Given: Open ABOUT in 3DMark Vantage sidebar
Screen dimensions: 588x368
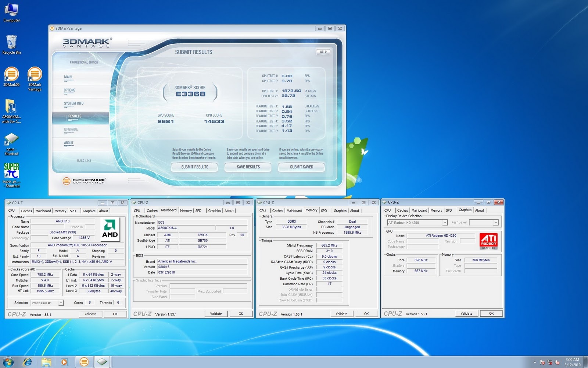Looking at the screenshot, I should (x=69, y=143).
